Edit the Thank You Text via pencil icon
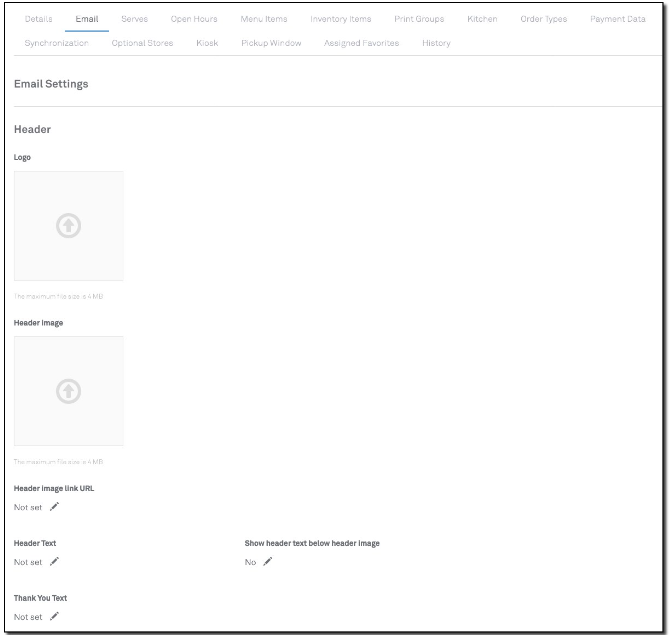Screen dimensions: 669x635 point(54,617)
